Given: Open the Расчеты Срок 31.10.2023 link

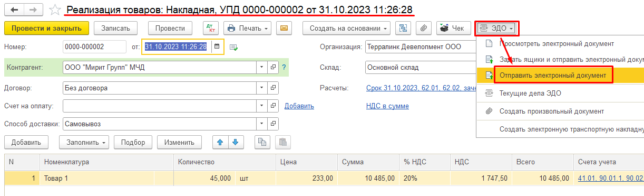Looking at the screenshot, I should [x=422, y=88].
